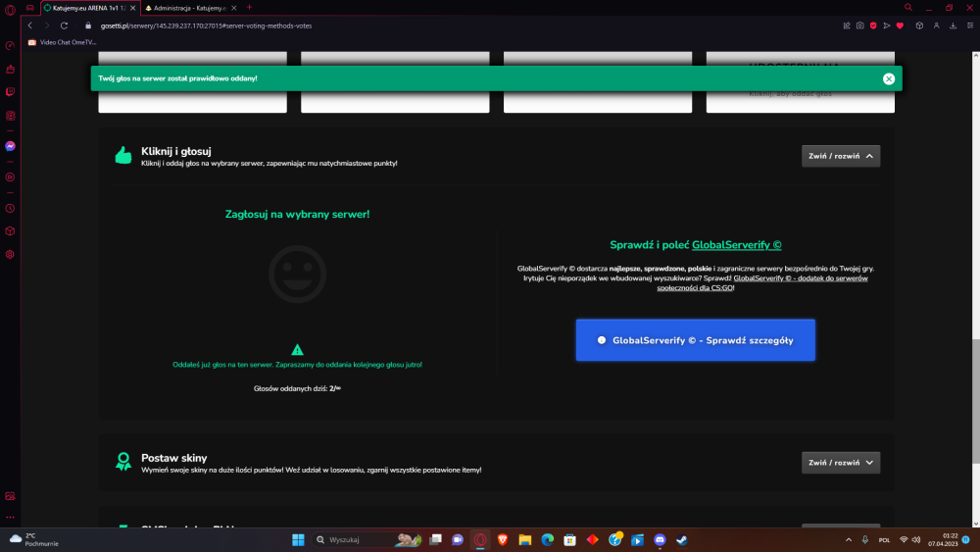The height and width of the screenshot is (552, 980).
Task: Collapse the Kliknij i głosuj section
Action: [841, 156]
